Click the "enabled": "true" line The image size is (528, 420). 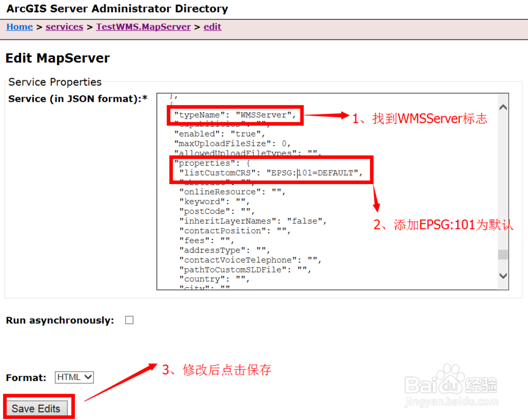coord(220,134)
